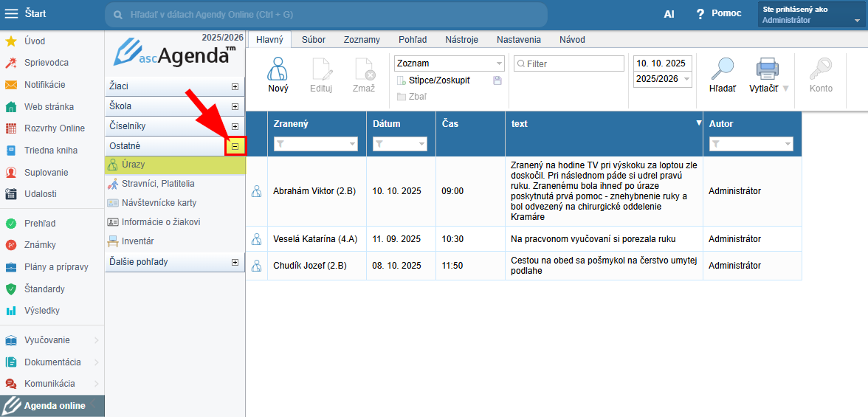Viewport: 868px width, 417px height.
Task: Click the Filter input field
Action: pos(571,64)
